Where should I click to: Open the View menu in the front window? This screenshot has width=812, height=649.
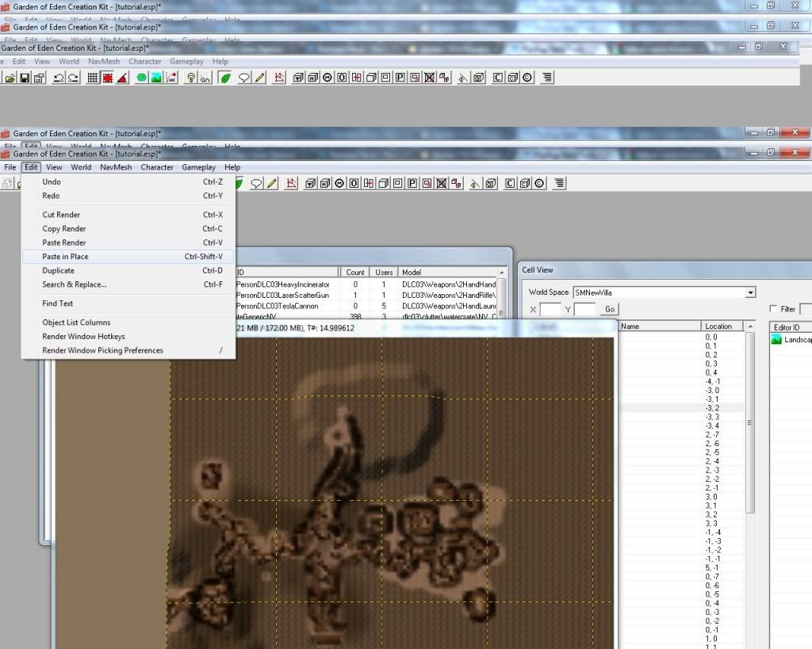coord(54,167)
